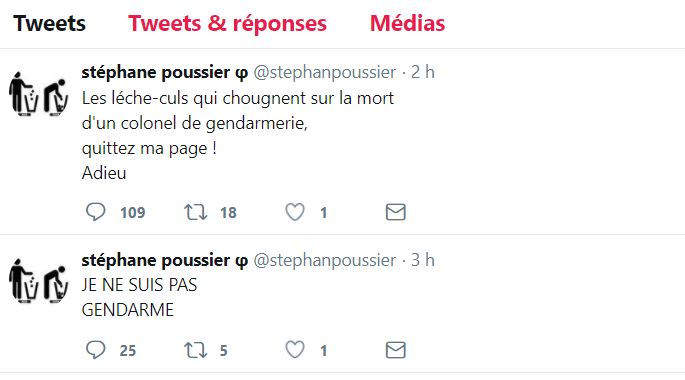Like the 'JE NE SUIS PAS GENDARME' tweet

295,350
